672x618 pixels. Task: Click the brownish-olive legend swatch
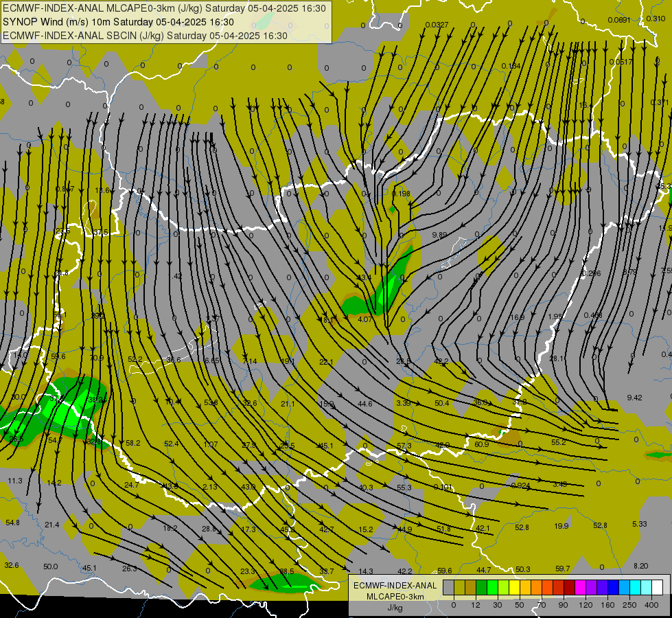(471, 587)
